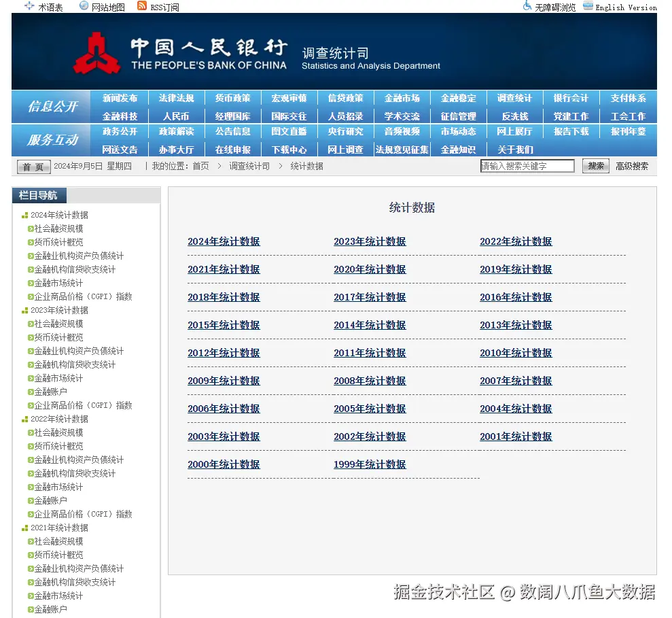Open the 2024年统计数据 link in main list
The image size is (672, 618).
(224, 242)
